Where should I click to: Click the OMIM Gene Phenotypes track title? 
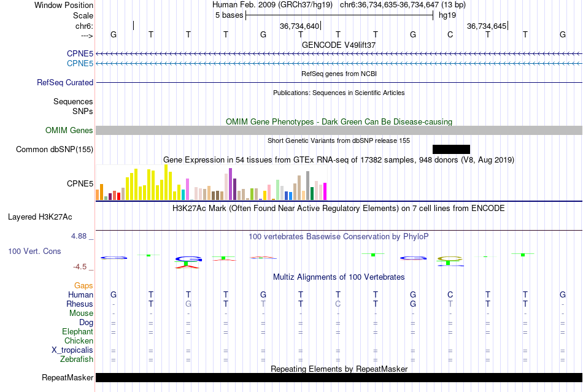tap(339, 122)
